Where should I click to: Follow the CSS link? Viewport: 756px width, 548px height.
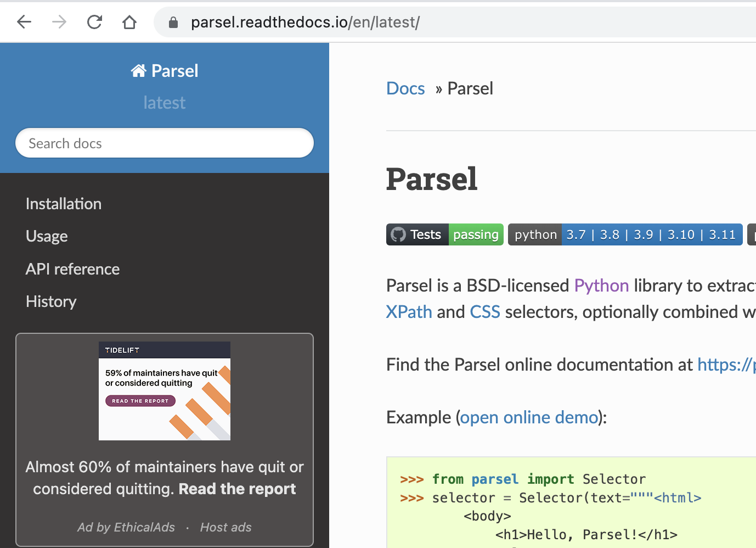[x=485, y=312]
